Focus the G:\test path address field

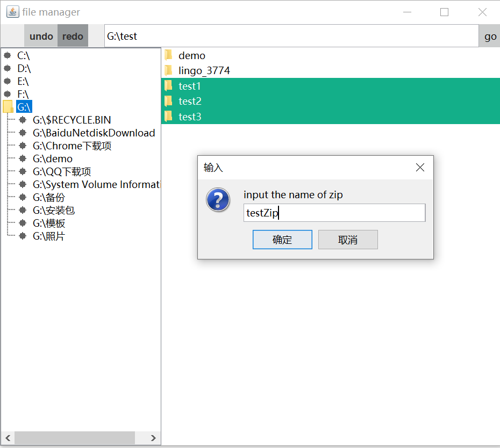coord(291,36)
